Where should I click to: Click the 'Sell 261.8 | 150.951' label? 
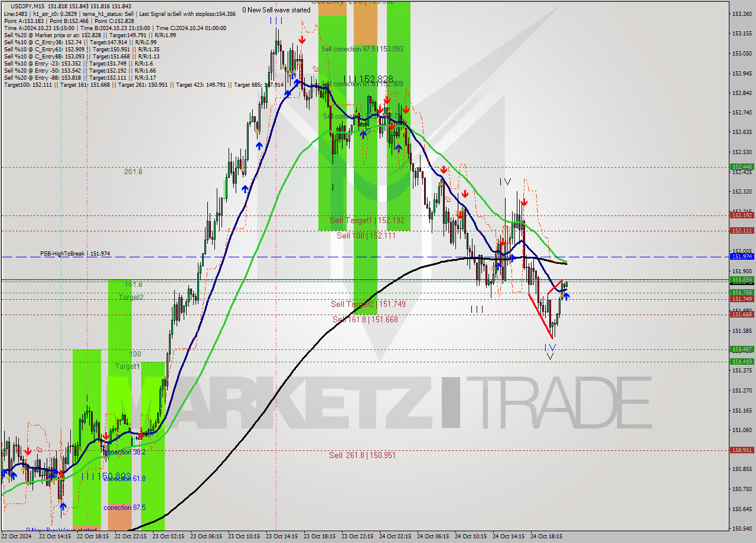coord(362,455)
